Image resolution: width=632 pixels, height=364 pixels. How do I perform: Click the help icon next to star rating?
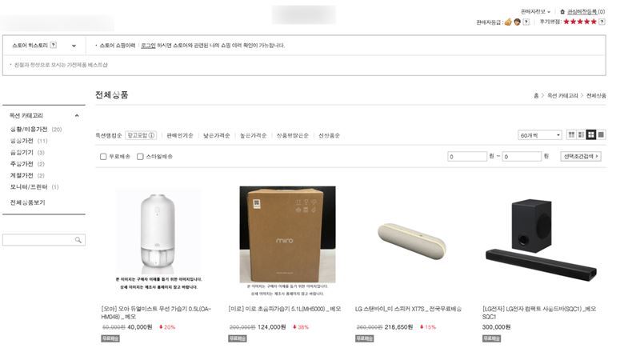tap(602, 22)
